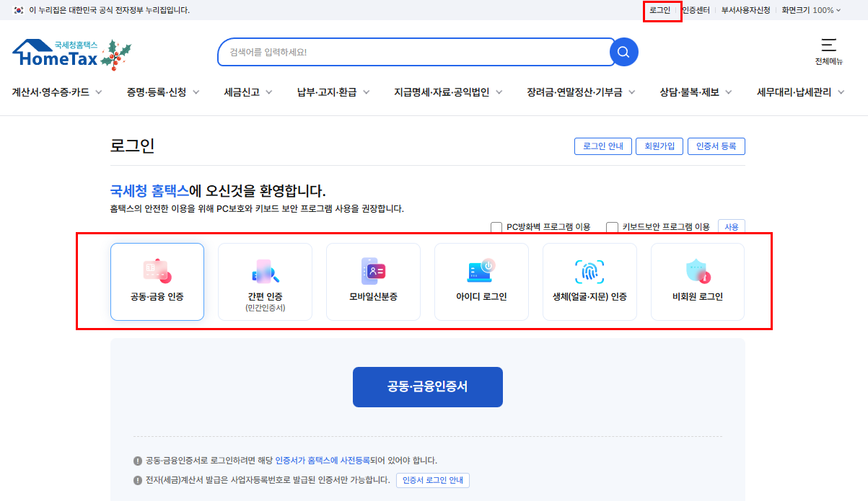Open the 전체메뉴 hamburger icon

(x=829, y=45)
